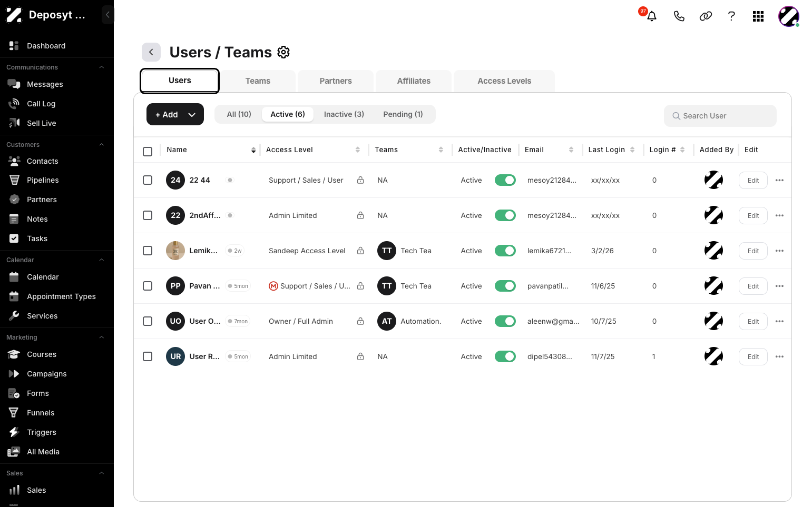
Task: Go back using the arrow button
Action: coord(151,52)
